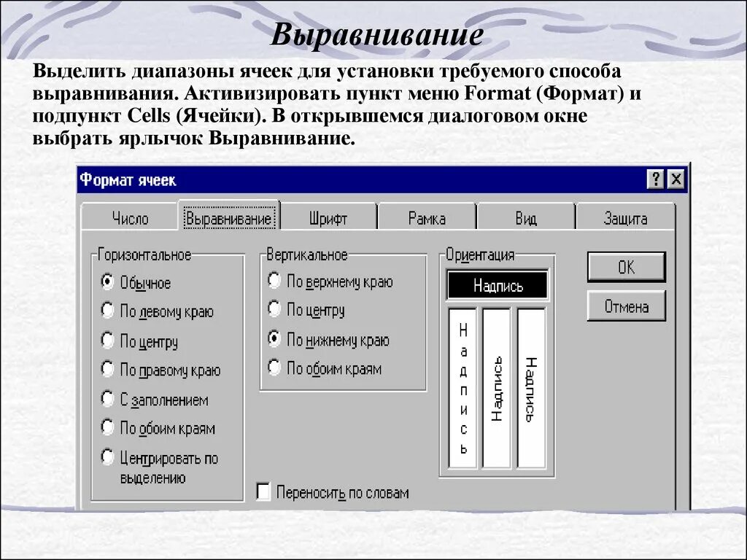Screen dimensions: 747x560
Task: Go to the Вид tab
Action: 526,217
